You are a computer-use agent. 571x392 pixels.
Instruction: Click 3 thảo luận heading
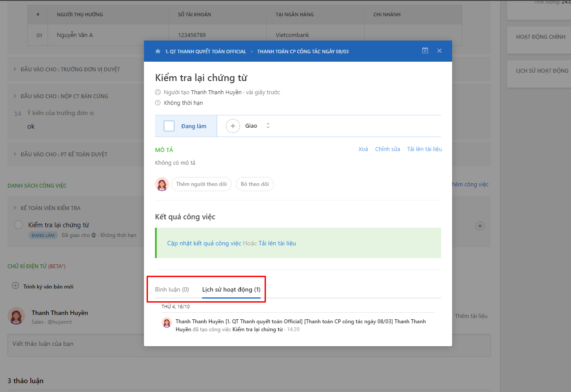pyautogui.click(x=26, y=381)
